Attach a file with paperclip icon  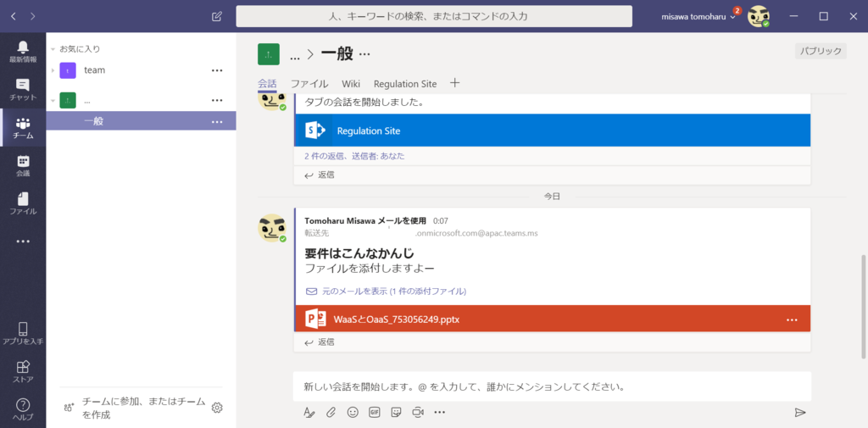(x=331, y=412)
